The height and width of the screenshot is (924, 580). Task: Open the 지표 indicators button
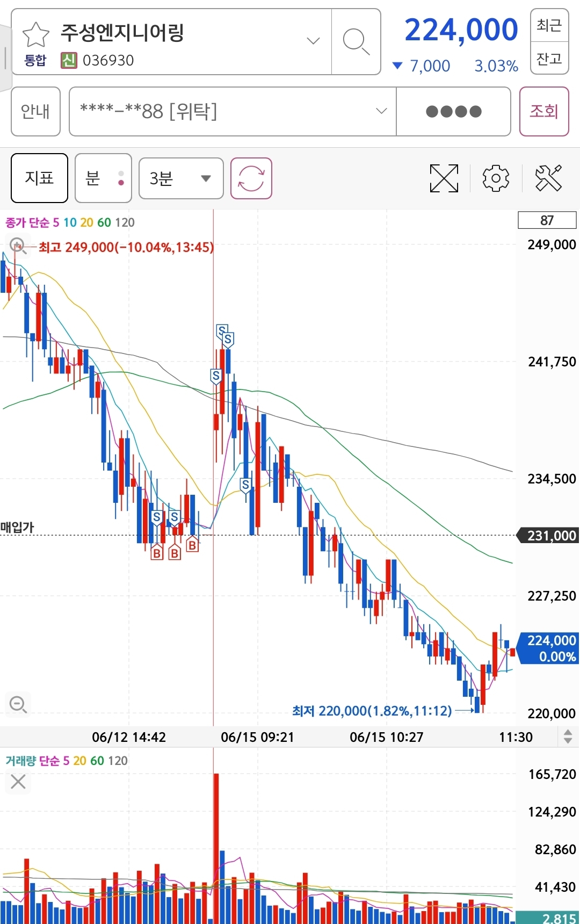point(39,178)
